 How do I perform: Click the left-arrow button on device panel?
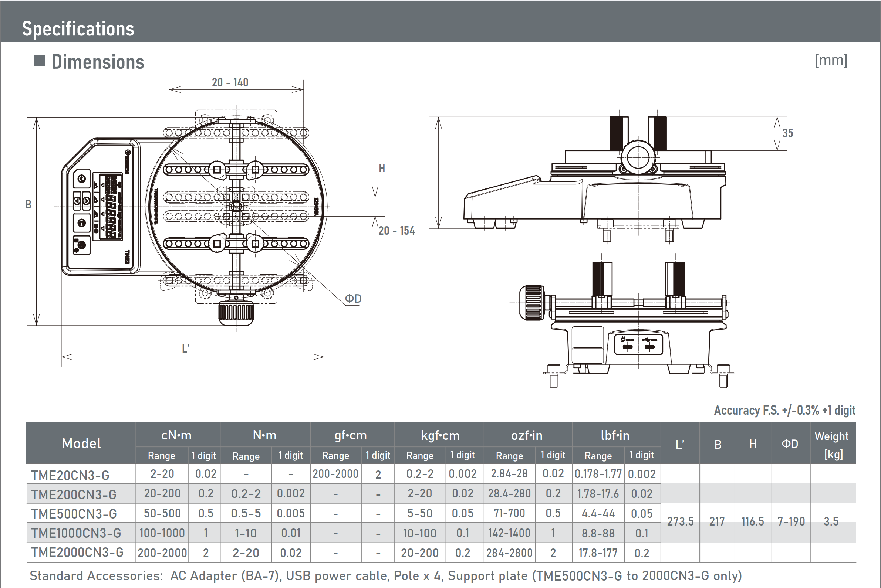click(x=77, y=201)
